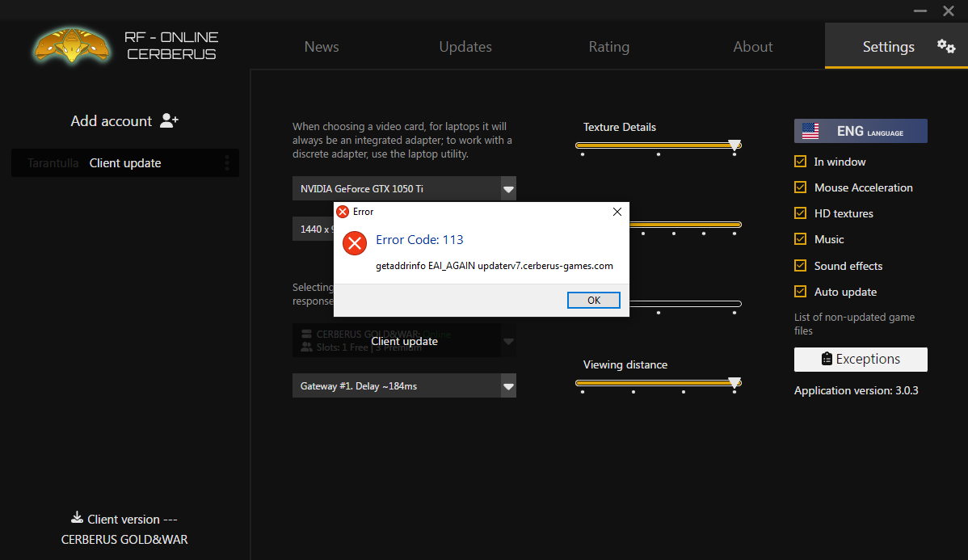Click the red error icon in dialog
Screen dimensions: 968x560
point(355,243)
